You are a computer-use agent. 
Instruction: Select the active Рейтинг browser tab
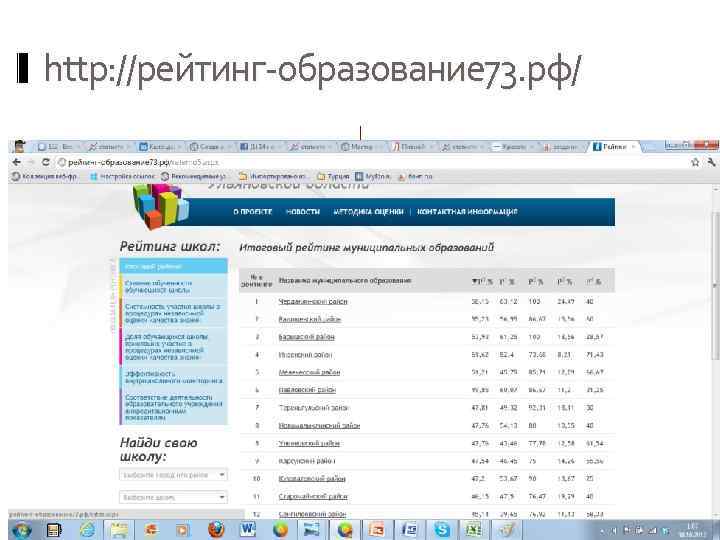(x=614, y=147)
